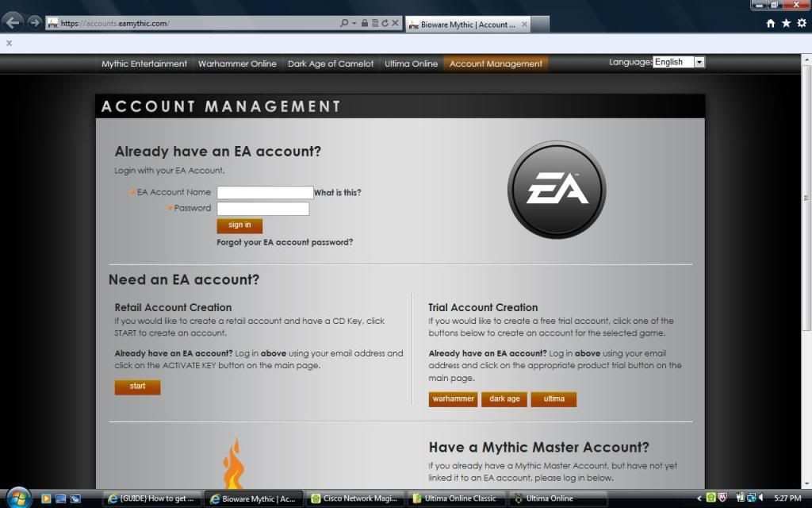
Task: Click the scrollbar up arrow
Action: (x=806, y=60)
